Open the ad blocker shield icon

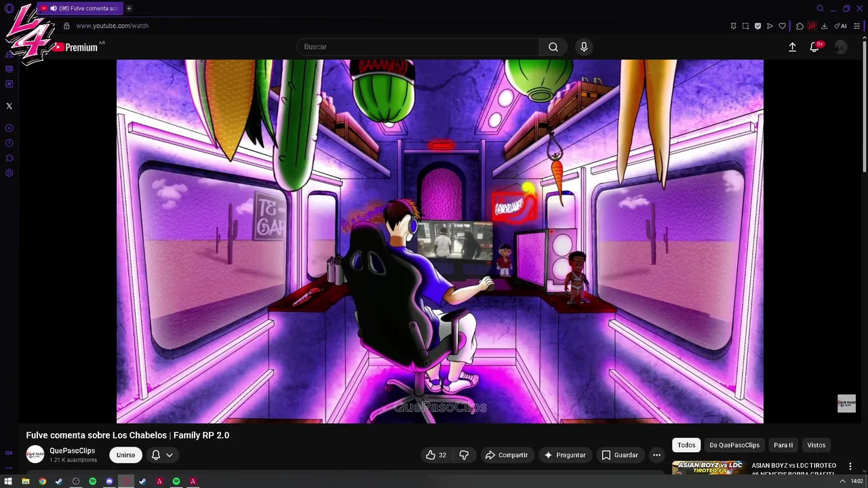(x=757, y=26)
